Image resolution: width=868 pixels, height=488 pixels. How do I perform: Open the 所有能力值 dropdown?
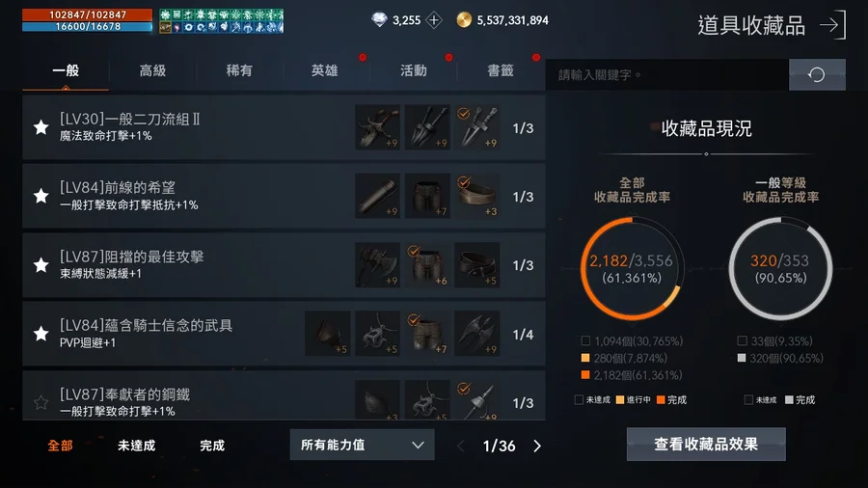tap(362, 445)
